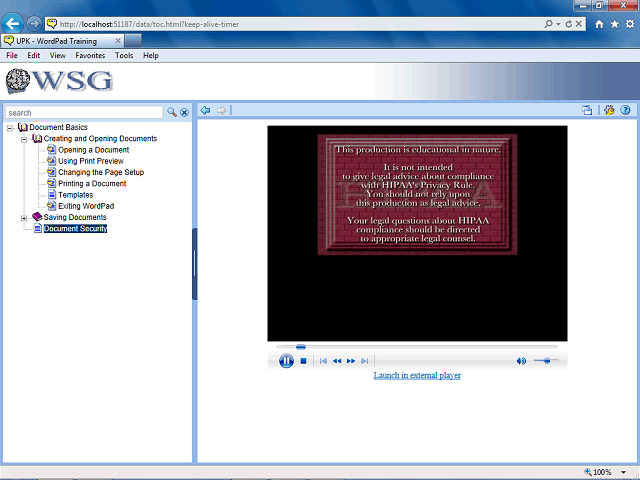Click the Document Security page icon
This screenshot has width=640, height=480.
pos(38,228)
